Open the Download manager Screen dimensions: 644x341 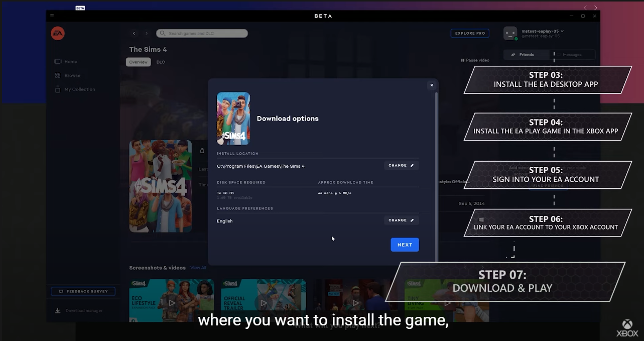click(79, 311)
